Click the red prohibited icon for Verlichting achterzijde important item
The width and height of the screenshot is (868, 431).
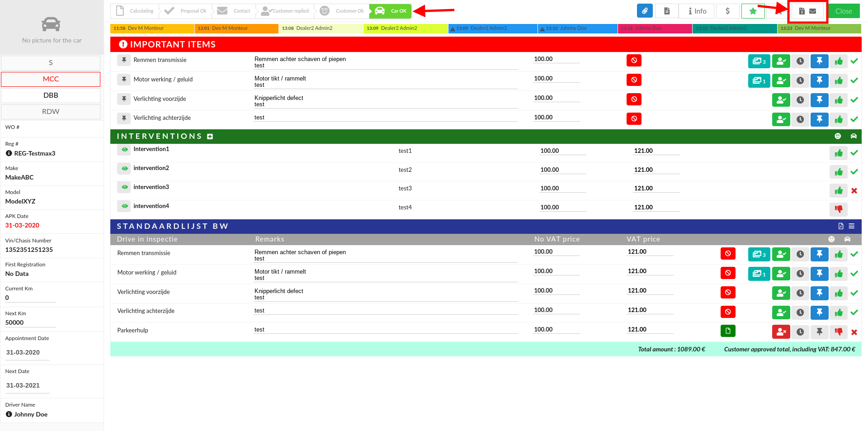click(634, 118)
